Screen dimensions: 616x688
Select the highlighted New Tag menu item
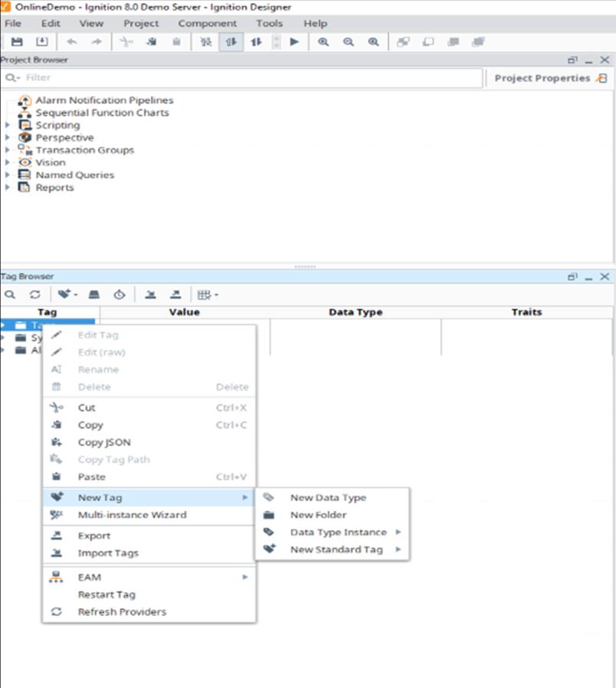pos(149,497)
